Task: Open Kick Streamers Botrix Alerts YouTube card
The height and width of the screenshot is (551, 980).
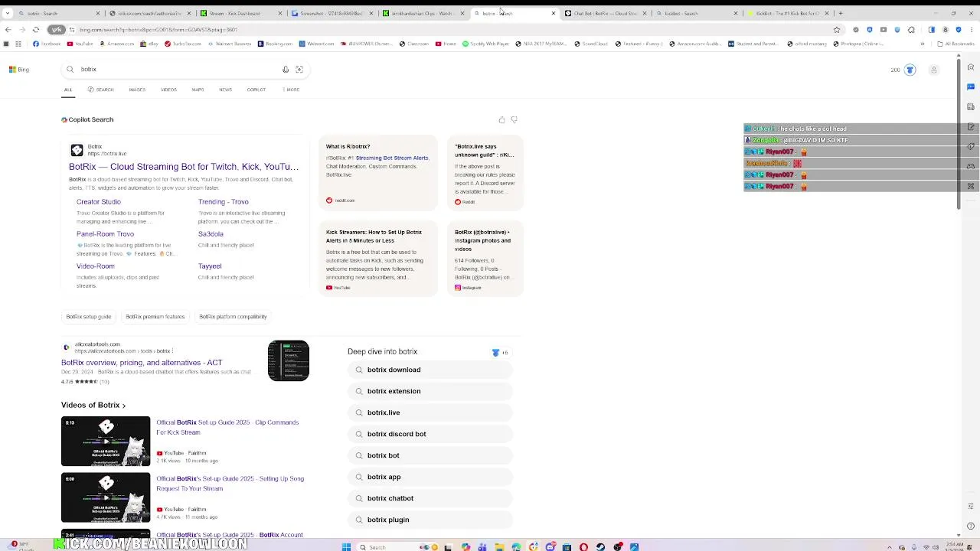Action: (377, 259)
